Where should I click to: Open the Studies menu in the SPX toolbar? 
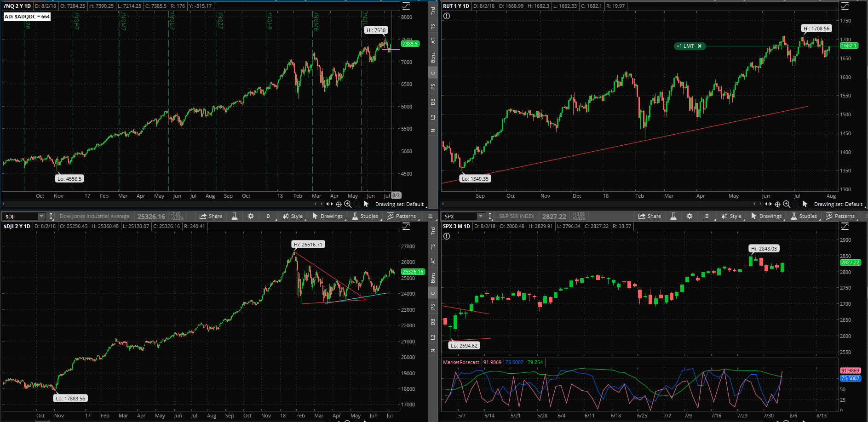[804, 216]
